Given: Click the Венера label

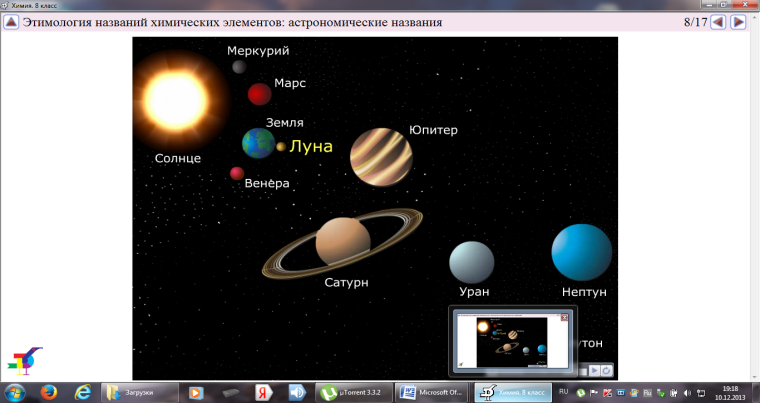Looking at the screenshot, I should (x=267, y=183).
